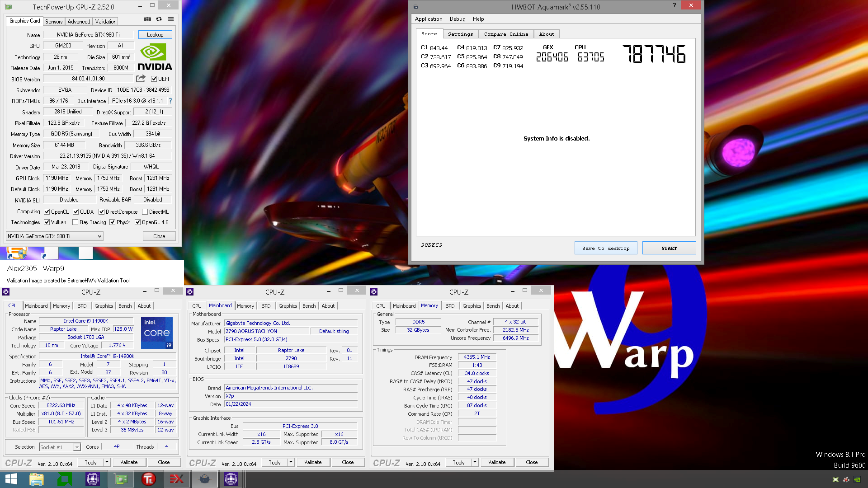Click Validate in CPU-Z Mainboard window
868x488 pixels.
point(313,462)
